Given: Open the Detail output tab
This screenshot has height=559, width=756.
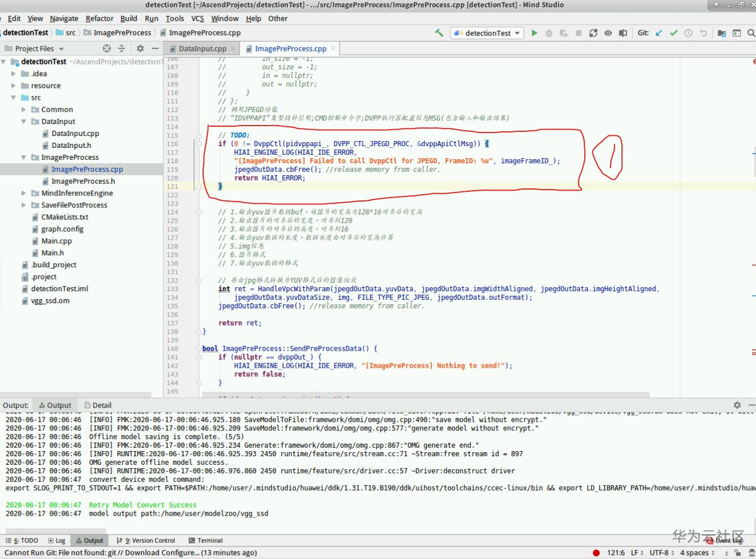Looking at the screenshot, I should coord(98,405).
